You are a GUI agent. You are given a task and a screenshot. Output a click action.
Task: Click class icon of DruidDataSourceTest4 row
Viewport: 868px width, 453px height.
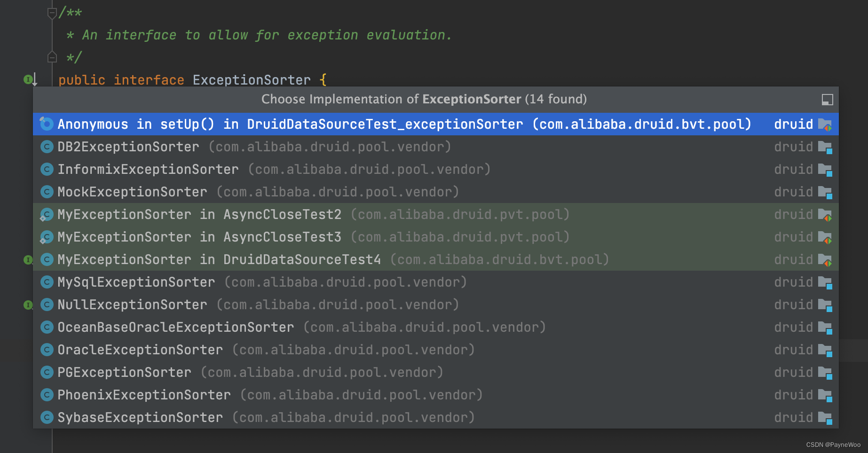[x=47, y=259]
